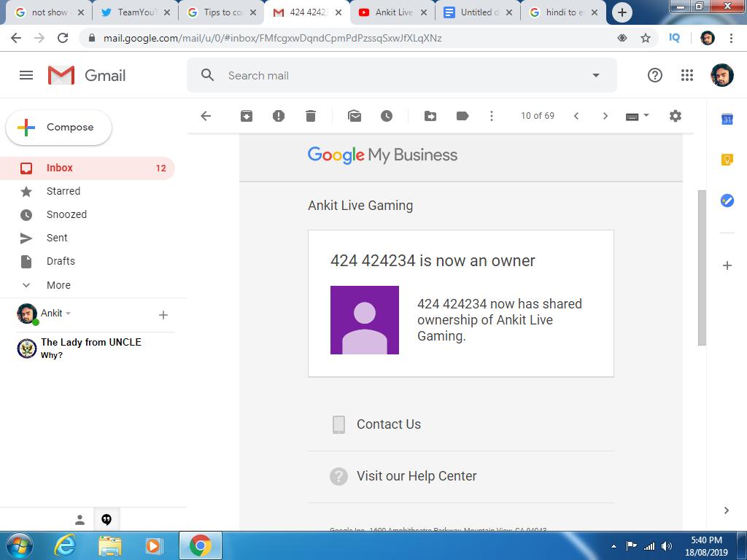This screenshot has width=747, height=560.
Task: Report email as spam
Action: click(279, 116)
